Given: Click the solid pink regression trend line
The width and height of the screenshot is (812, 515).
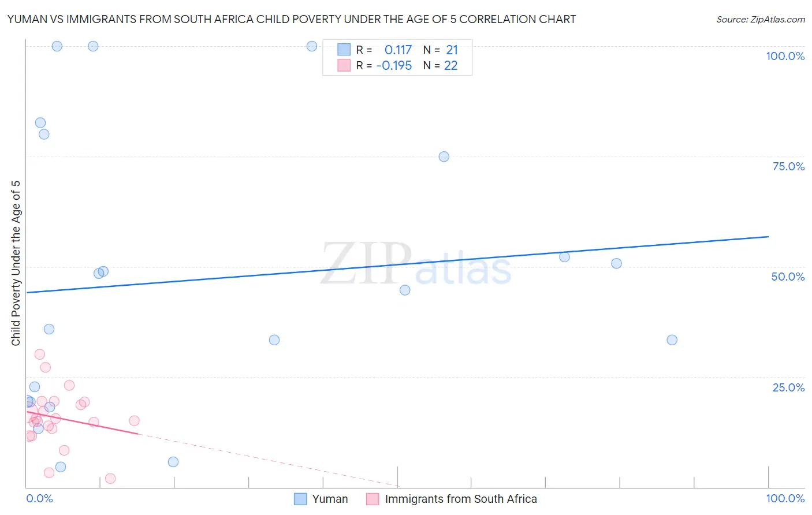Looking at the screenshot, I should [81, 421].
